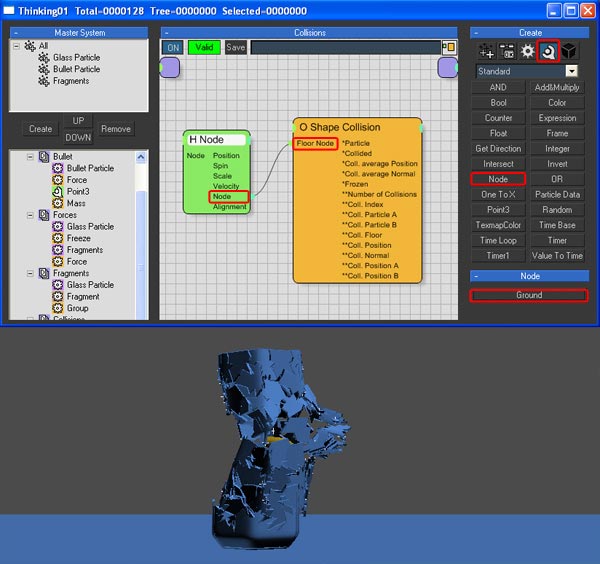Viewport: 600px width, 564px height.
Task: Click the Alignment output on H Node
Action: [x=230, y=207]
